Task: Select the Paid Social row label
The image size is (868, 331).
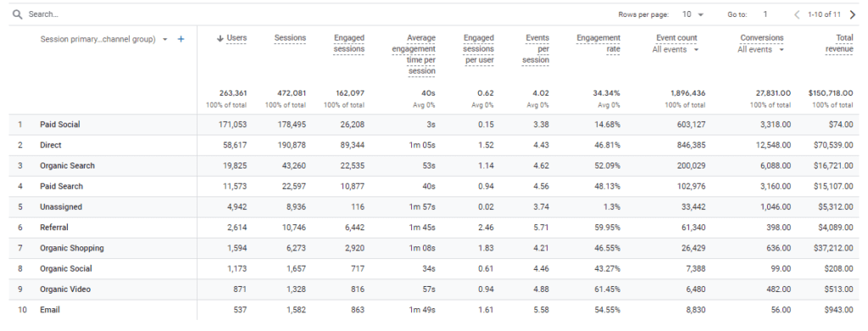Action: pos(60,125)
